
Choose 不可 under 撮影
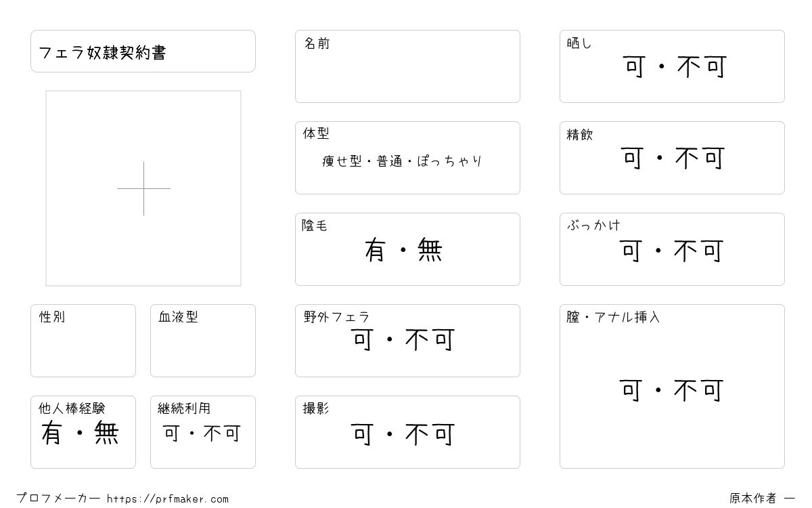(430, 434)
